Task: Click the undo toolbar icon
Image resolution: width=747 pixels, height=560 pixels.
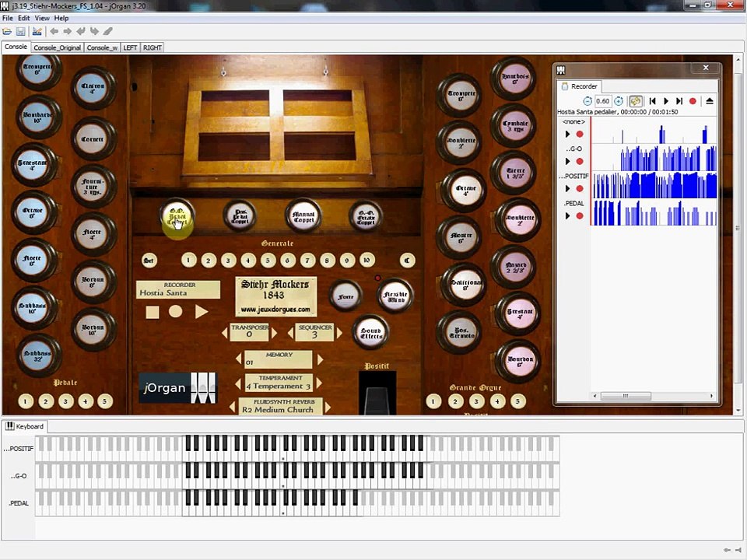Action: pyautogui.click(x=80, y=31)
